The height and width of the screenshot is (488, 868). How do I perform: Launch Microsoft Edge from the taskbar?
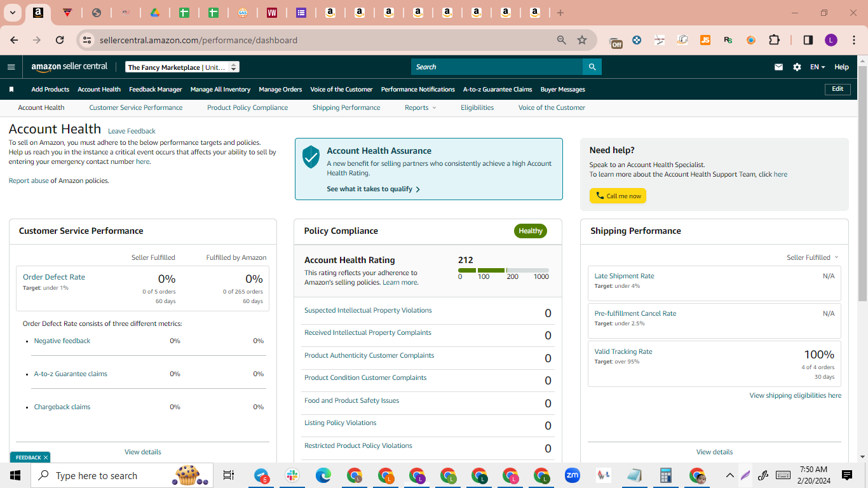tap(324, 475)
